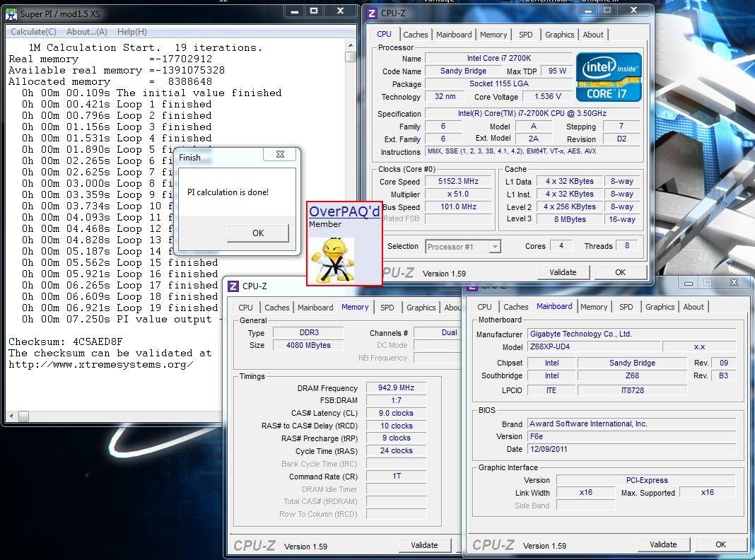755x560 pixels.
Task: Open the Help(H) menu in Super PI
Action: 132,32
